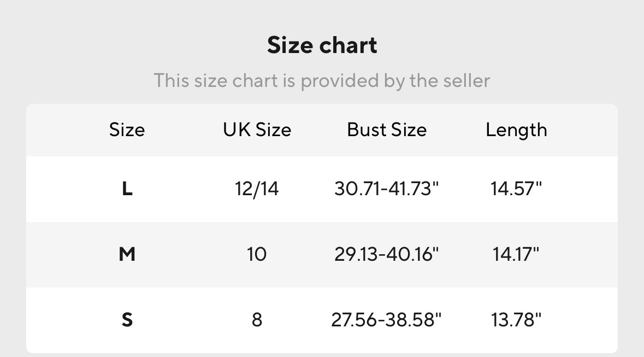Click the "Size" column header

pos(127,130)
